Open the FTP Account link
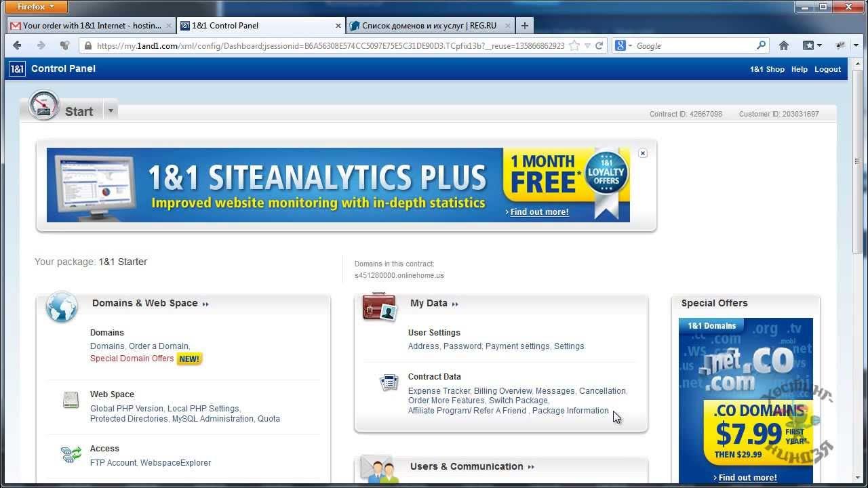868x488 pixels. 113,463
